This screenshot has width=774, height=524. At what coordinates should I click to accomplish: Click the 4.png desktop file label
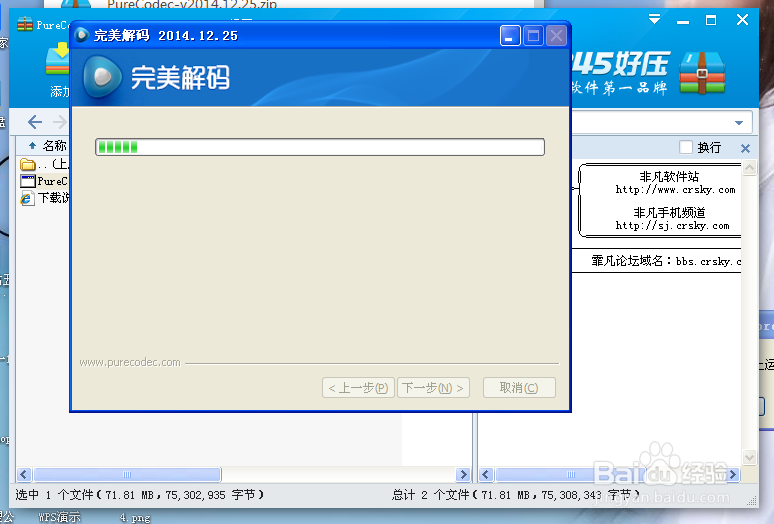click(x=135, y=518)
